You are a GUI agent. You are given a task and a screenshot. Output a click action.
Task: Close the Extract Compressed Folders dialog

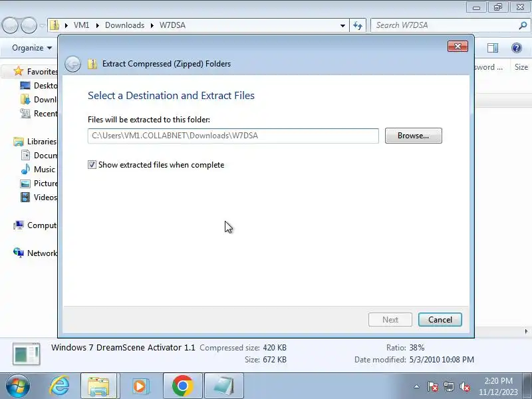point(458,47)
